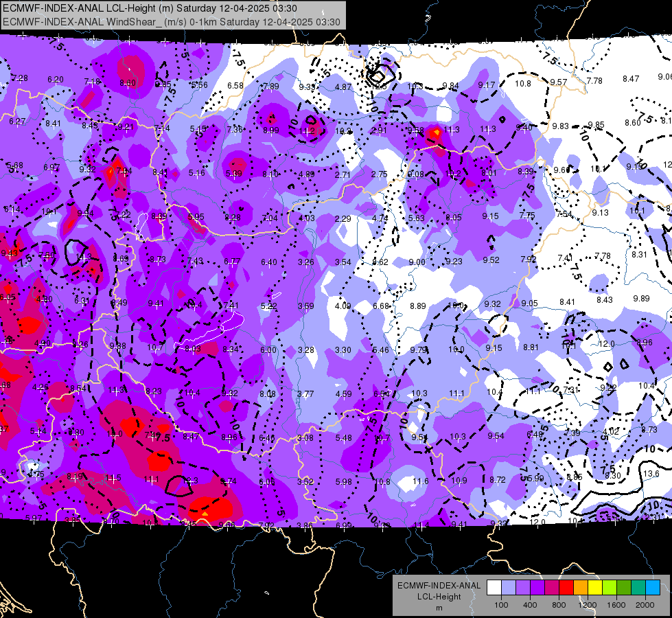Viewport: 672px width, 618px height.
Task: Click legend tick label '100'
Action: [501, 605]
